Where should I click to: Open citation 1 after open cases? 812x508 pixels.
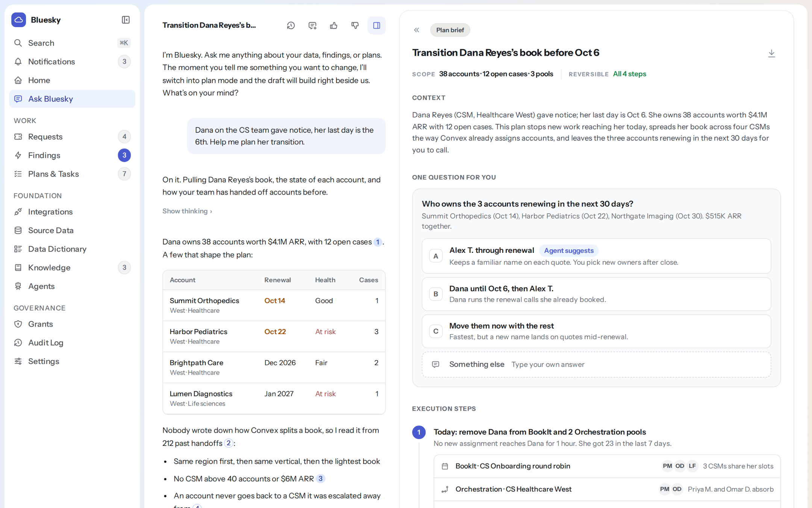[377, 242]
